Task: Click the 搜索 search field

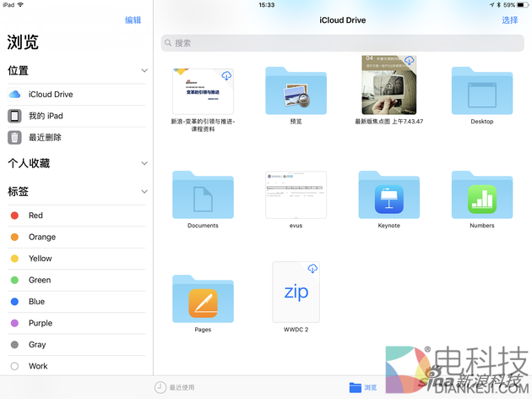Action: coord(342,43)
